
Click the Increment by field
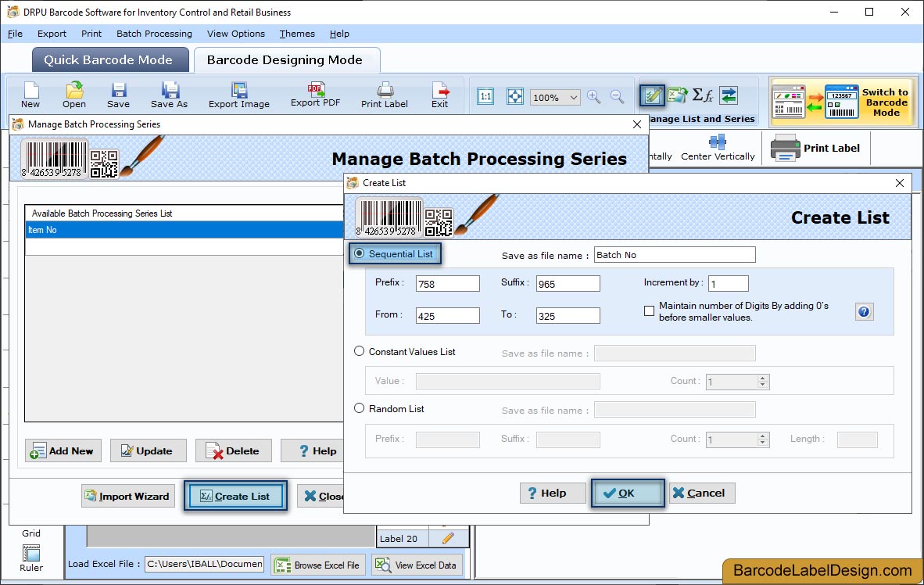tap(729, 284)
